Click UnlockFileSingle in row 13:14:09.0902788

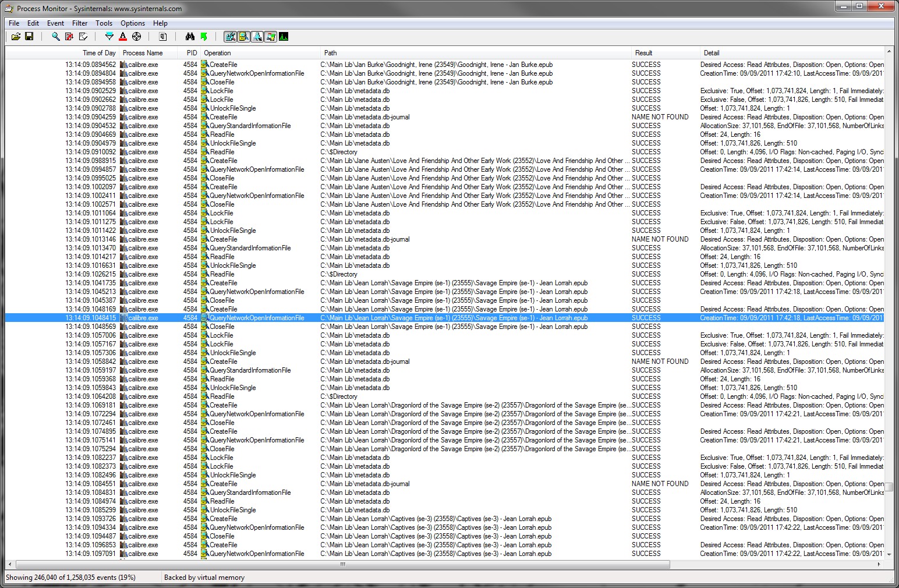(233, 108)
